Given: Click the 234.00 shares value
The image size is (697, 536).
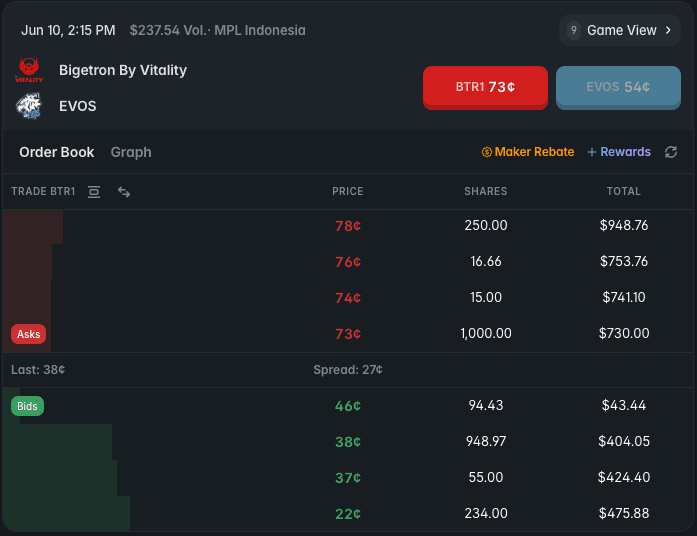Looking at the screenshot, I should pyautogui.click(x=486, y=513).
